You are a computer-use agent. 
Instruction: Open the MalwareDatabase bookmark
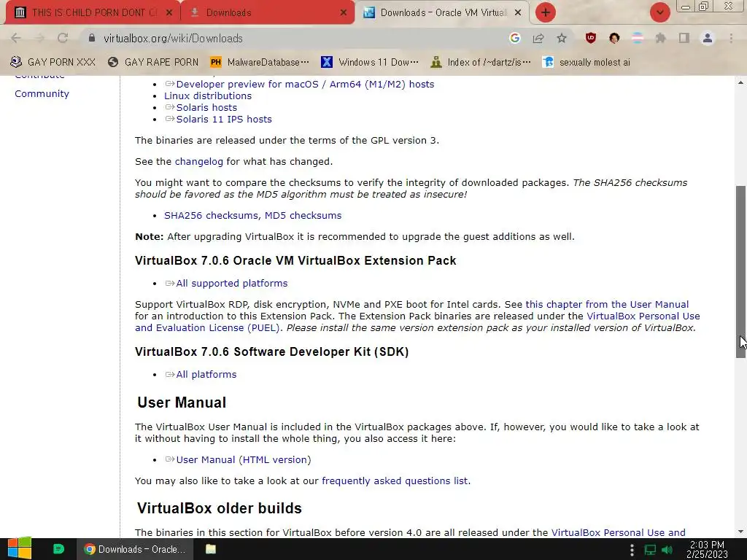click(260, 62)
